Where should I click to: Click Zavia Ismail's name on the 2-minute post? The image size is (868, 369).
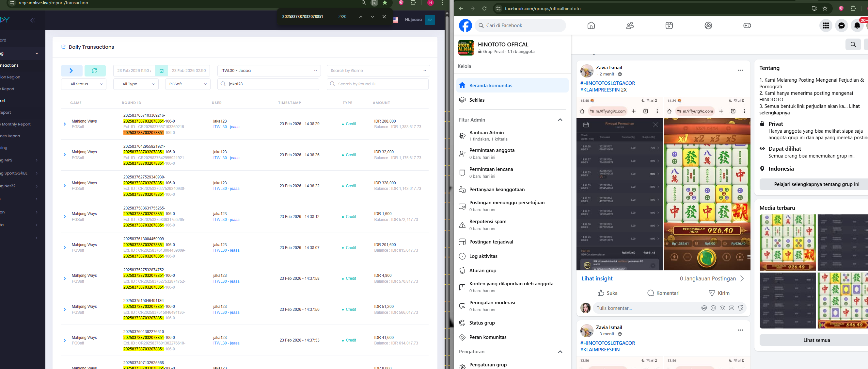(x=609, y=68)
